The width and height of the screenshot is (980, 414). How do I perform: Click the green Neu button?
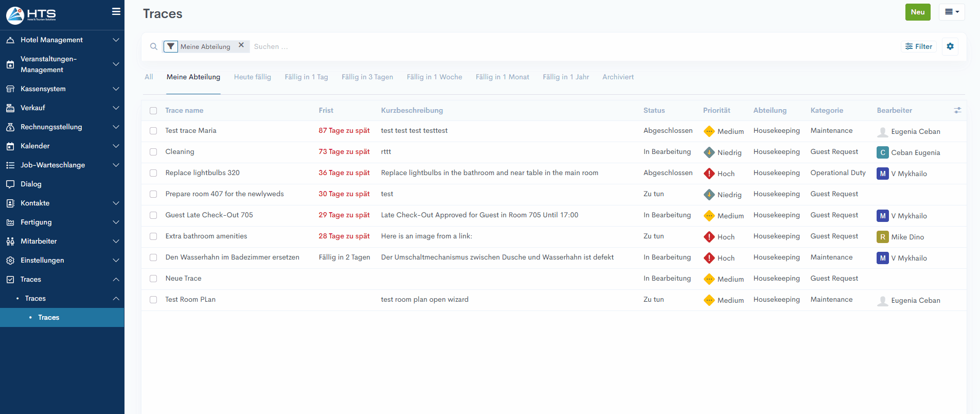[917, 12]
